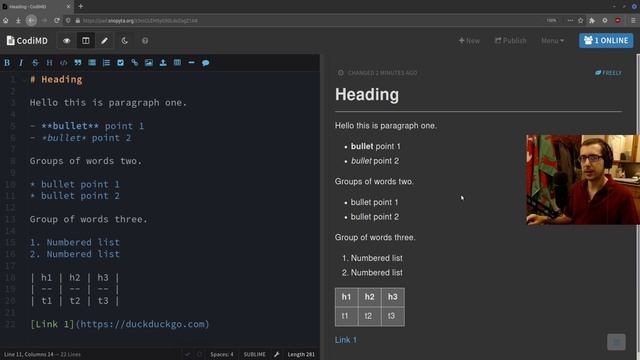This screenshot has height=360, width=640.
Task: Click the h2 header cell in preview table
Action: point(369,297)
